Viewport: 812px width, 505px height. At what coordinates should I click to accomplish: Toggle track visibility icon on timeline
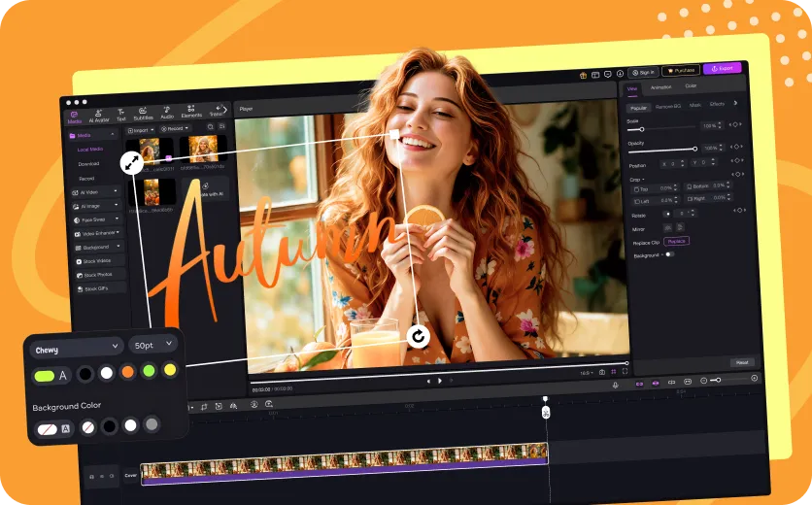coord(101,476)
